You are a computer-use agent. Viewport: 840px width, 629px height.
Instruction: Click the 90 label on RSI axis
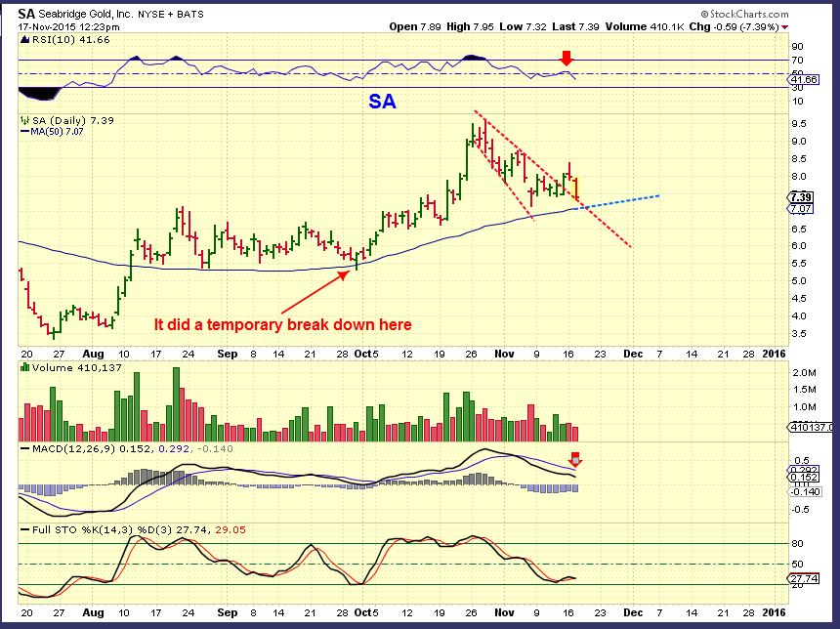click(798, 47)
